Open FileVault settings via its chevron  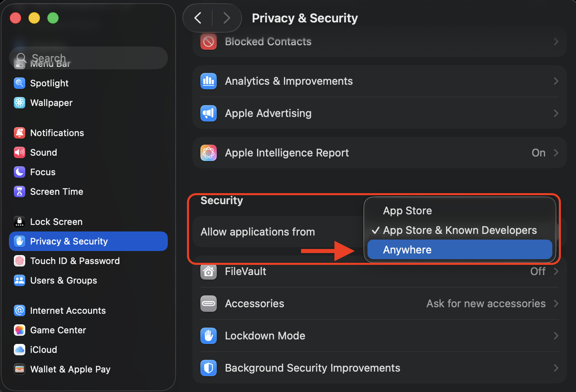coord(556,271)
